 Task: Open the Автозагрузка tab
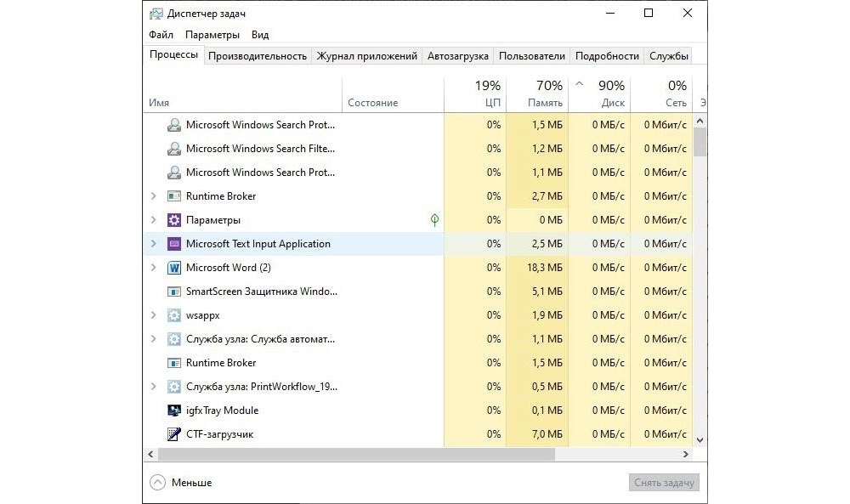click(x=458, y=56)
